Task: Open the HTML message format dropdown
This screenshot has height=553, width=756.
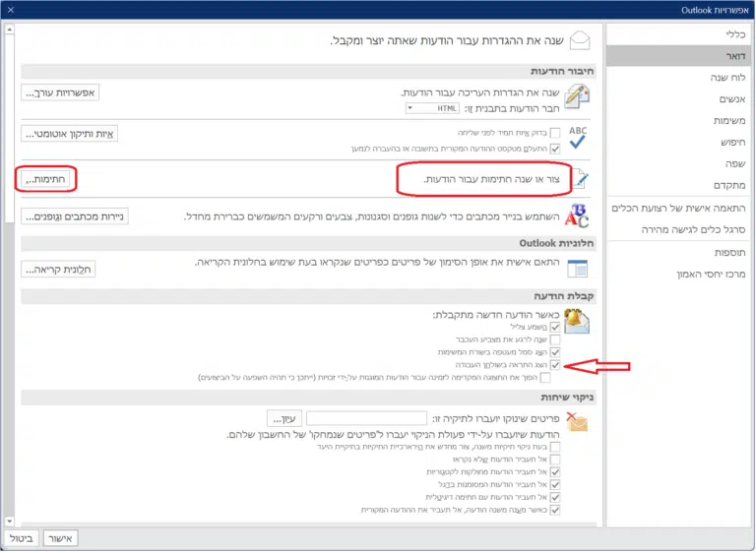Action: [432, 108]
